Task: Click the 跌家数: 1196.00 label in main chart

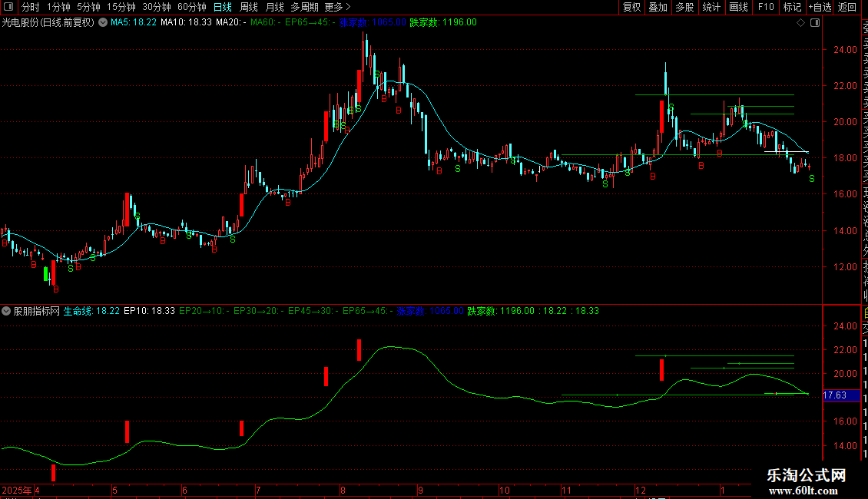Action: coord(443,23)
